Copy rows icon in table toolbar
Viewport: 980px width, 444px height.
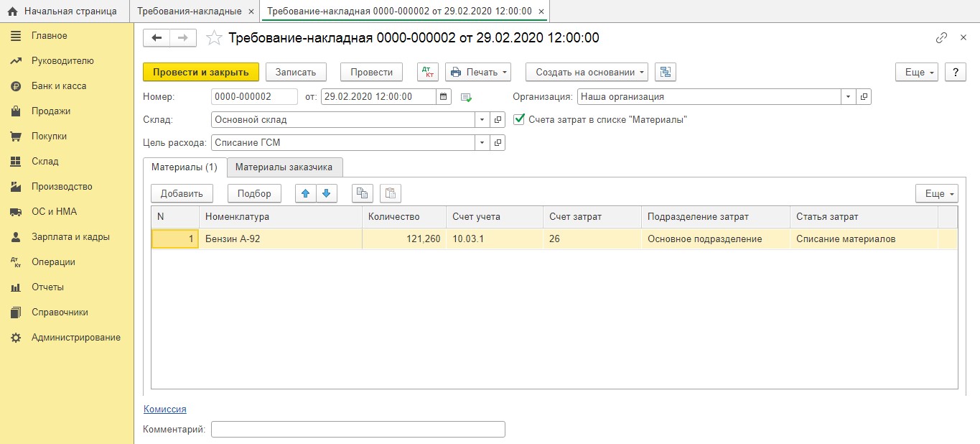click(363, 193)
